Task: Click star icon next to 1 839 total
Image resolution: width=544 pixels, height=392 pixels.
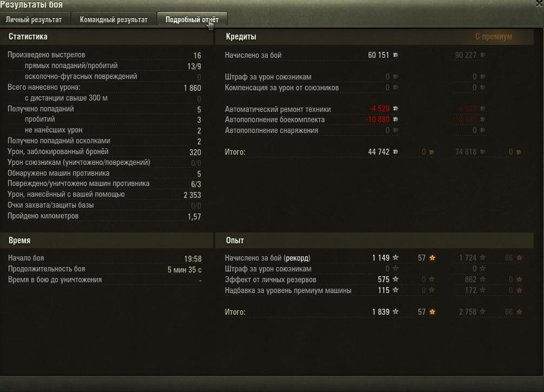Action: point(395,311)
